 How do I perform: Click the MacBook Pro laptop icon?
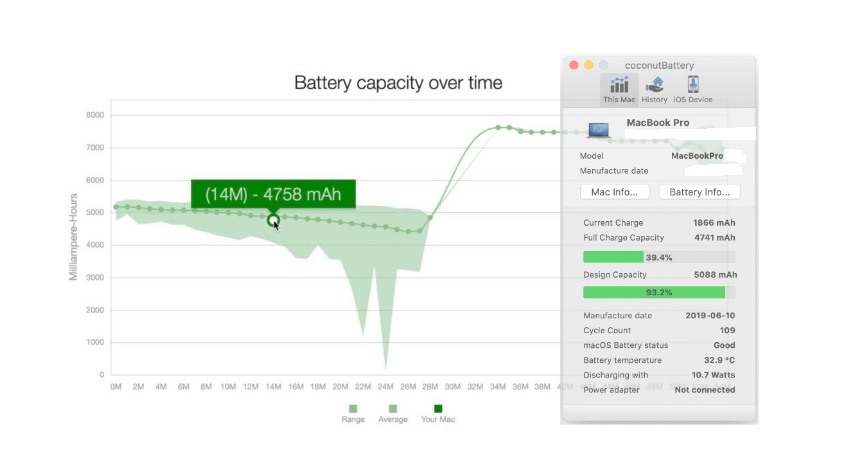tap(598, 130)
